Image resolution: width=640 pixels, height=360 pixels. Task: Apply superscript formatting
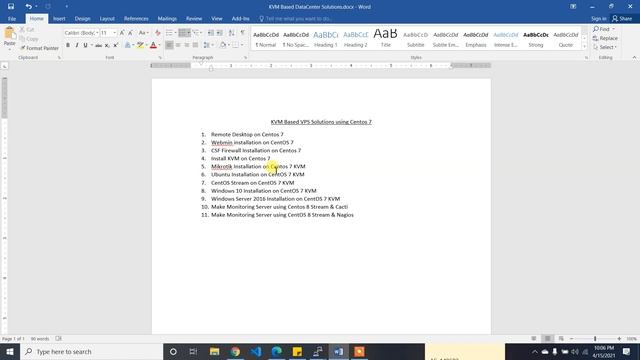[x=116, y=45]
